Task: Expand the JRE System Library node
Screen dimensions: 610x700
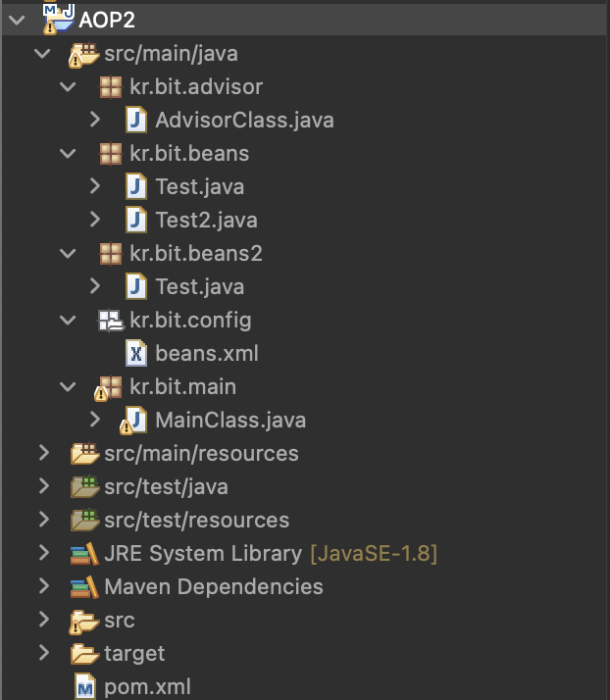Action: pyautogui.click(x=43, y=553)
